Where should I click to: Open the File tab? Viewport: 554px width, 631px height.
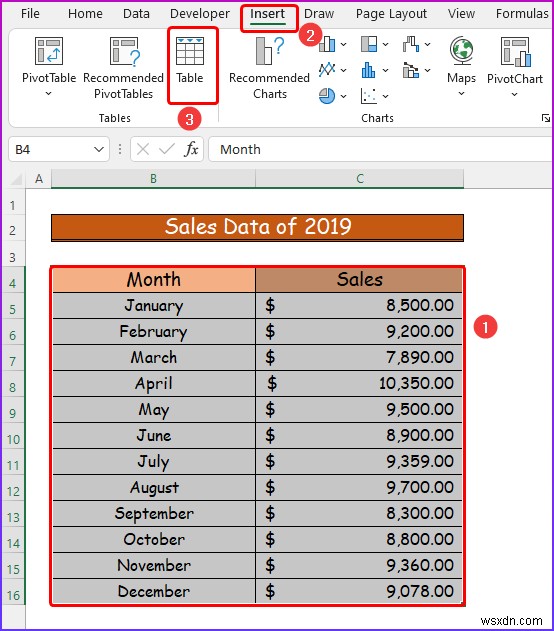click(x=30, y=13)
